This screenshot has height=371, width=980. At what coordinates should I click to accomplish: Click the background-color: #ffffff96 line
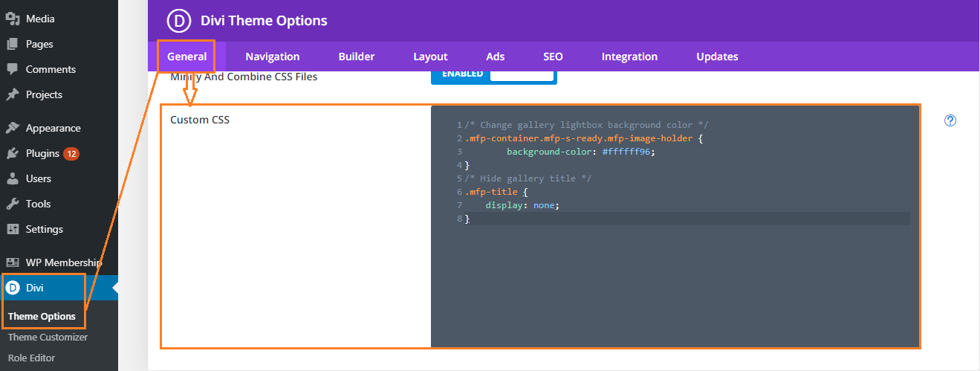coord(581,152)
